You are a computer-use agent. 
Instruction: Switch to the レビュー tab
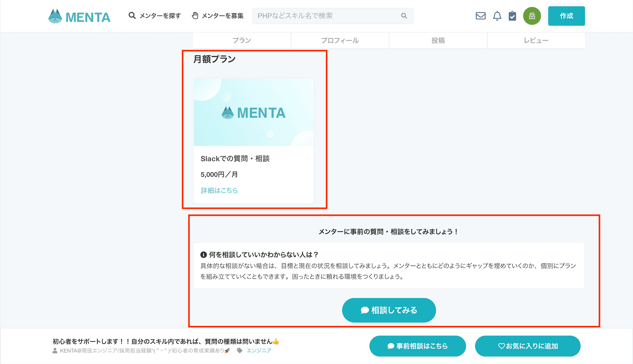[x=536, y=41]
